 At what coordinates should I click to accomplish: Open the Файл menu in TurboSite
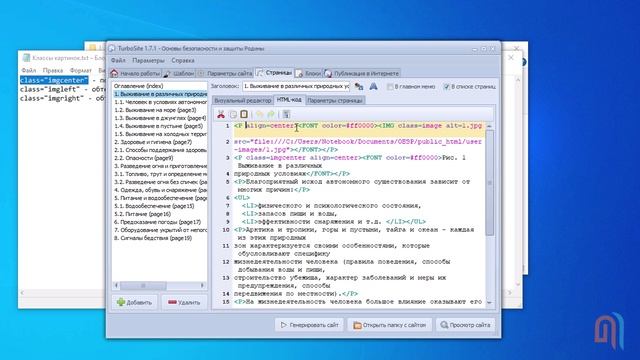(x=118, y=60)
